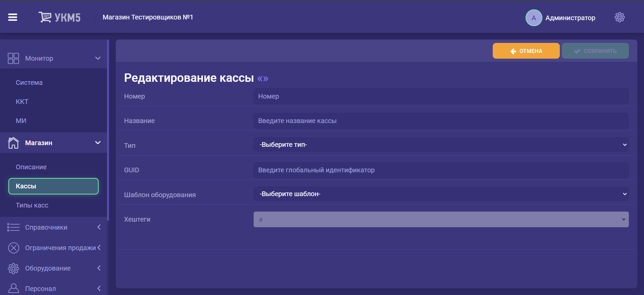
Task: Click the Monitor grid icon
Action: [x=13, y=58]
